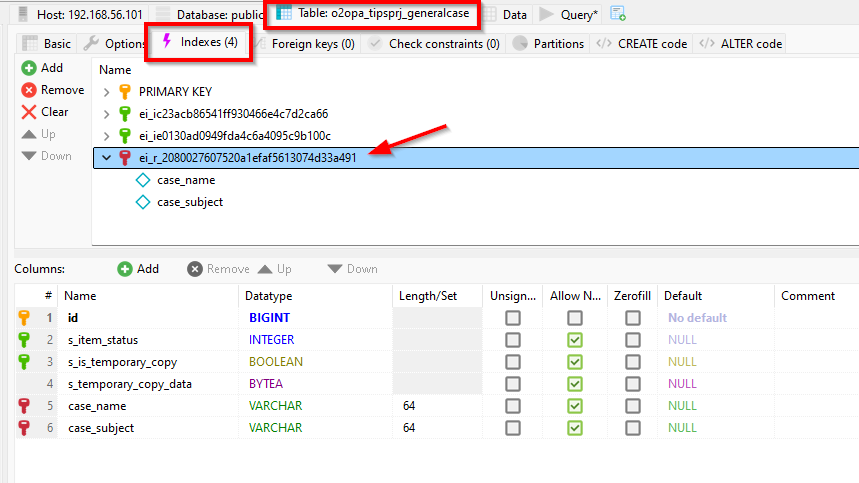Select the case_subject index column entry
This screenshot has width=859, height=483.
point(189,202)
